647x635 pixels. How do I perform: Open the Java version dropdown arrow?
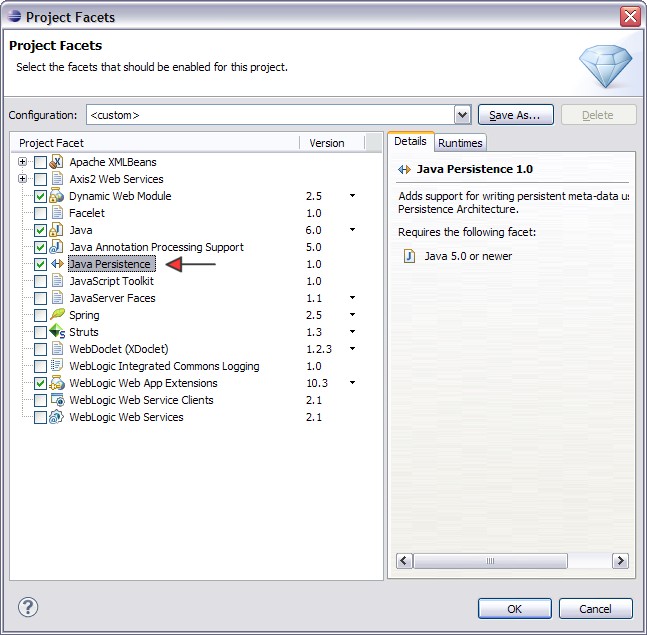(352, 229)
